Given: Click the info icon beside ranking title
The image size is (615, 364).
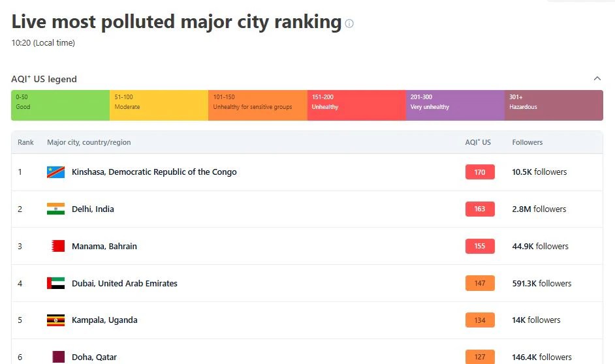Looking at the screenshot, I should tap(349, 23).
